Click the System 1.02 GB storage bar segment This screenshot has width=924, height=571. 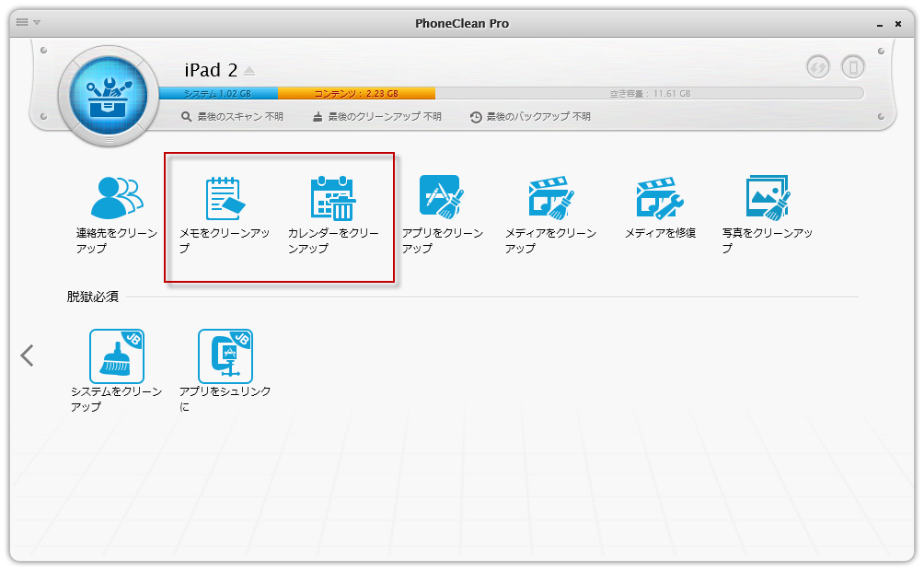[x=218, y=93]
